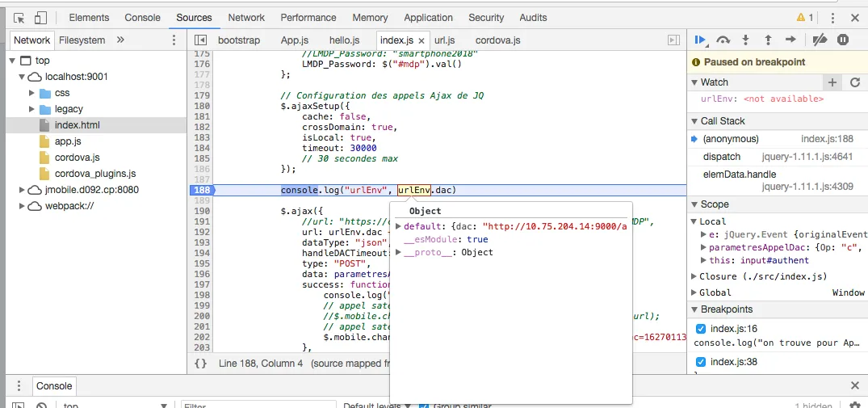The width and height of the screenshot is (868, 408).
Task: Click the warning count indicator
Action: (805, 18)
